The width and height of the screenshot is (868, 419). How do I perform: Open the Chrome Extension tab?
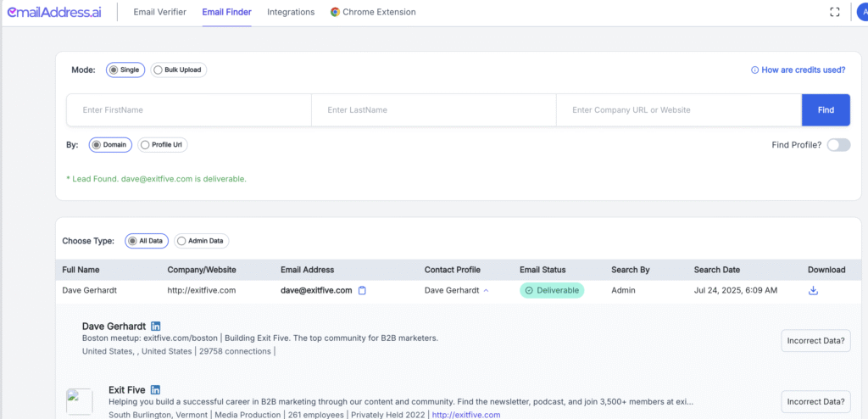pyautogui.click(x=373, y=12)
